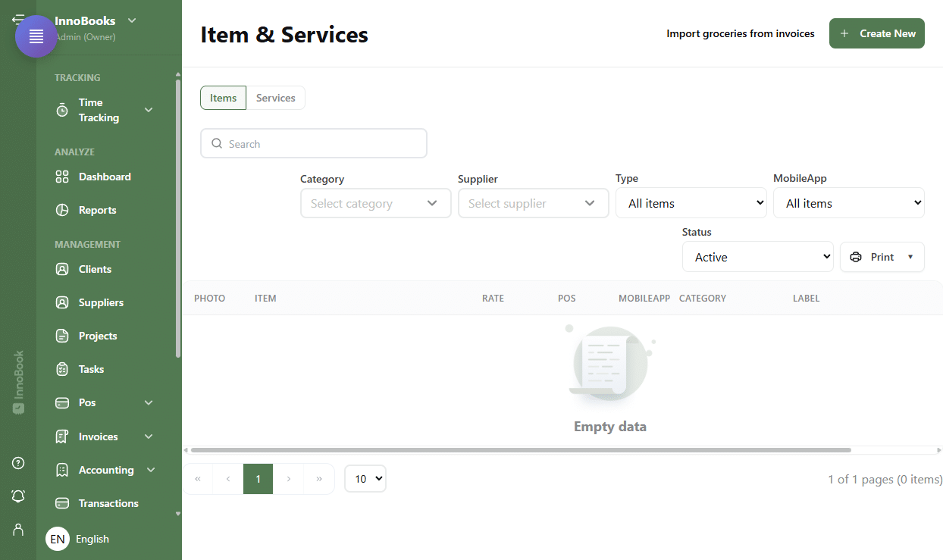
Task: Click the Accounting icon in sidebar
Action: coord(62,470)
